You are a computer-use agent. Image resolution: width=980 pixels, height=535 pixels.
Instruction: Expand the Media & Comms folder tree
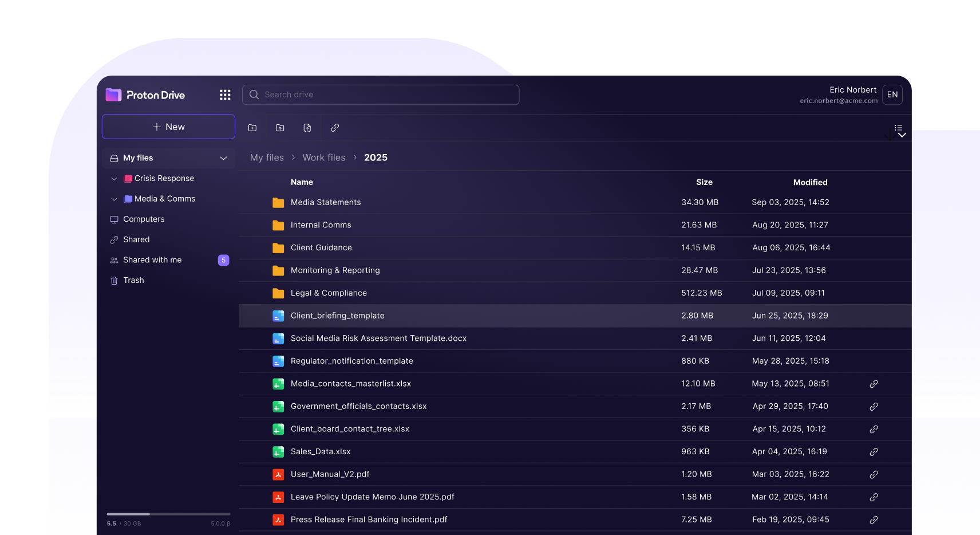click(x=114, y=199)
